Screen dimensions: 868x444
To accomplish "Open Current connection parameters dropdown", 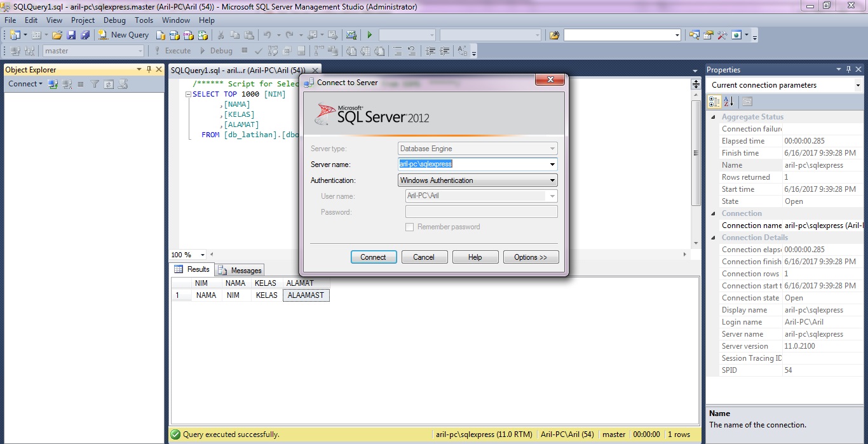I will click(857, 85).
